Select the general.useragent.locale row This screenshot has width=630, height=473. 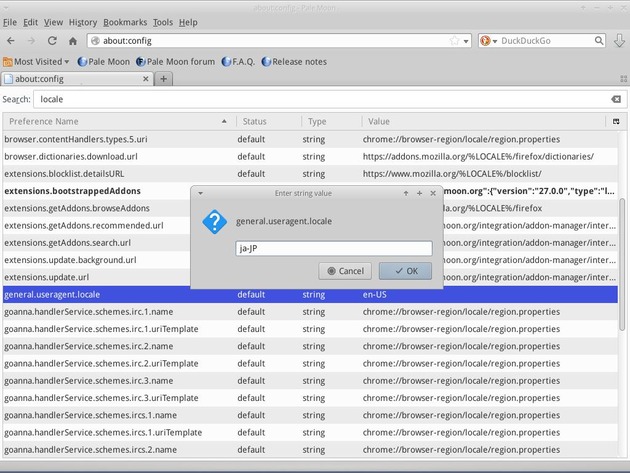coord(310,295)
